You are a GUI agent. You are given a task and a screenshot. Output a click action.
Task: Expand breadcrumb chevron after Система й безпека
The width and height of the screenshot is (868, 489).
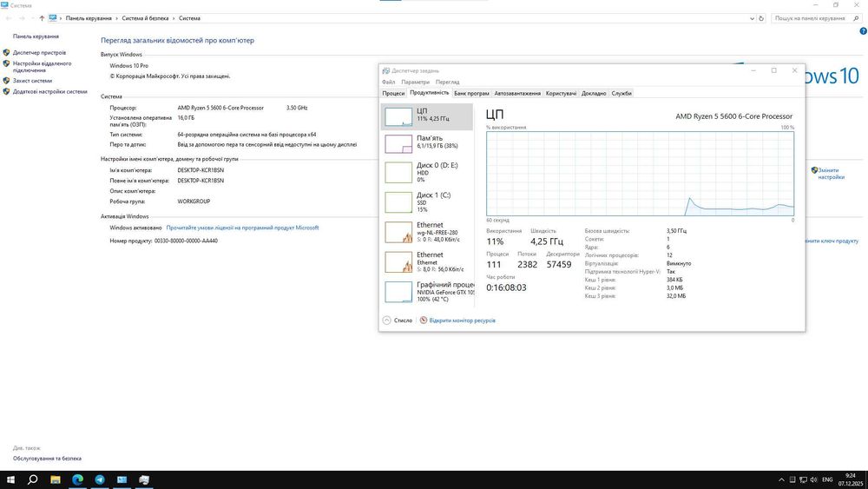(x=174, y=18)
